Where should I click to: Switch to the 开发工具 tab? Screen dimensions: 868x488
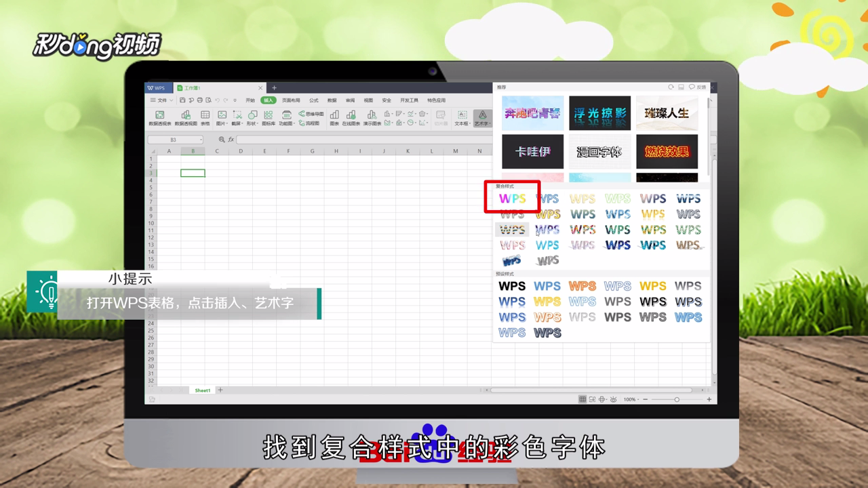pyautogui.click(x=409, y=100)
